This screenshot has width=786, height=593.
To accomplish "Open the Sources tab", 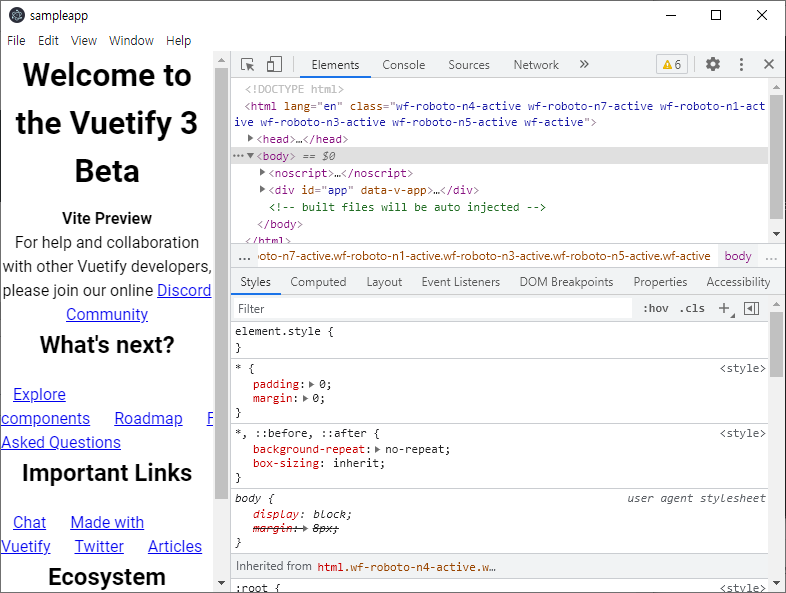I will point(469,65).
